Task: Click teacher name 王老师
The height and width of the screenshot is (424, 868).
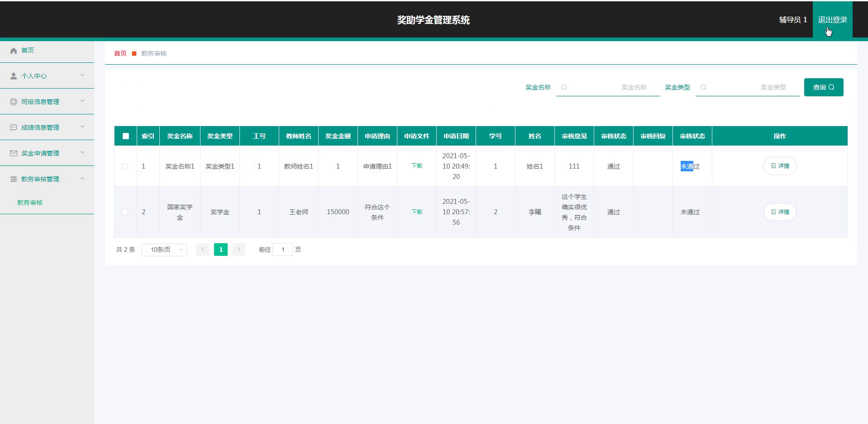Action: pyautogui.click(x=299, y=212)
